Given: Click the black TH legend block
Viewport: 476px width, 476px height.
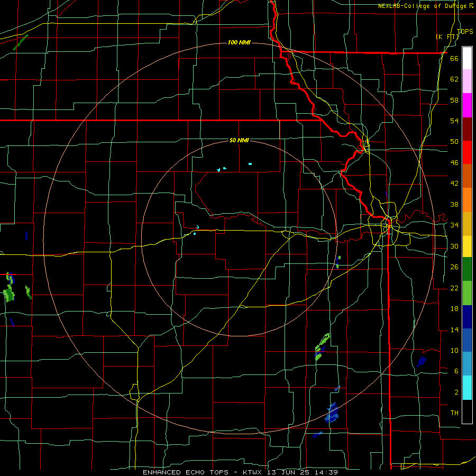Looking at the screenshot, I should (x=467, y=411).
